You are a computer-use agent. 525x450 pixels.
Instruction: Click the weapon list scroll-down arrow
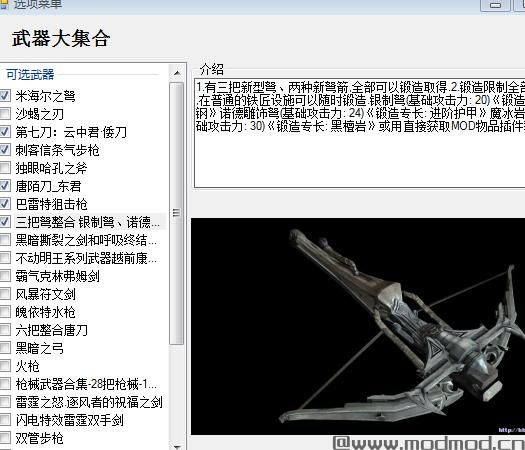tap(177, 446)
